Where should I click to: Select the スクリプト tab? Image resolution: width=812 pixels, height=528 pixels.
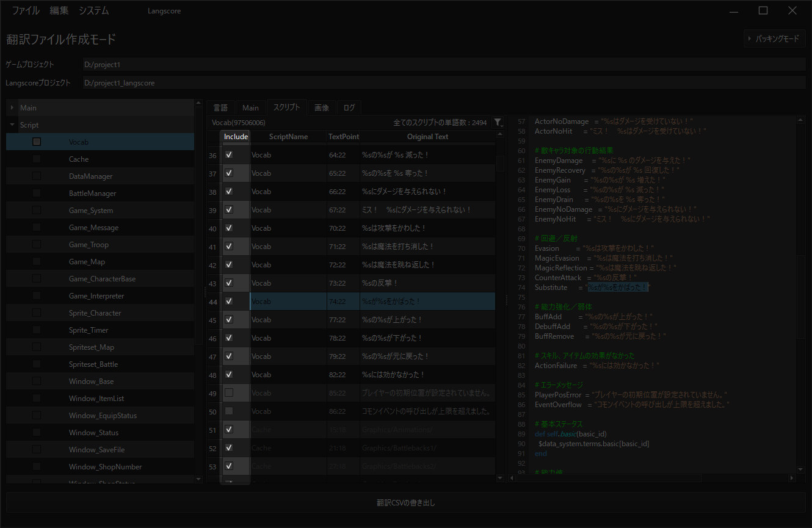286,107
